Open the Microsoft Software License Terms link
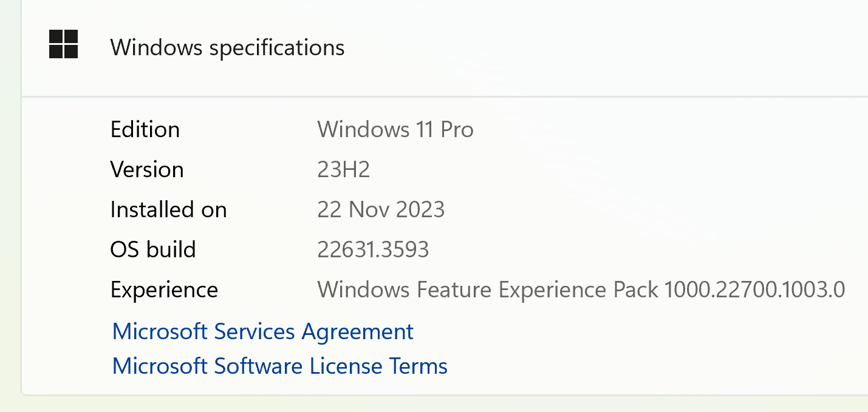The height and width of the screenshot is (412, 868). pyautogui.click(x=279, y=366)
